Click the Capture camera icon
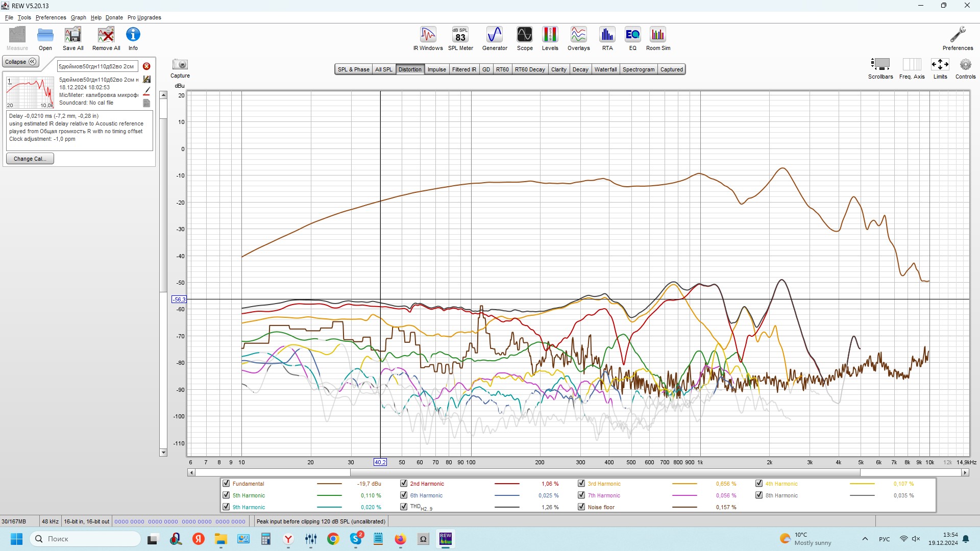Image resolution: width=980 pixels, height=551 pixels. (180, 65)
